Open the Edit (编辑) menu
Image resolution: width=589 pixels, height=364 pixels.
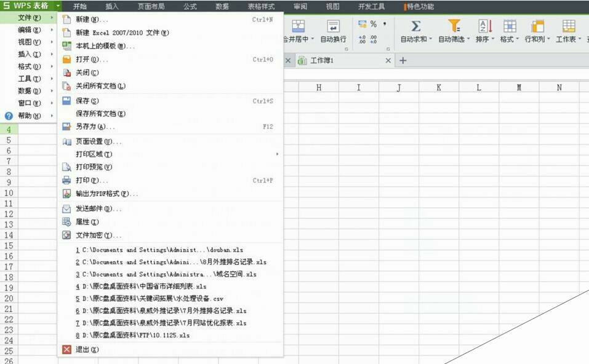click(x=28, y=30)
